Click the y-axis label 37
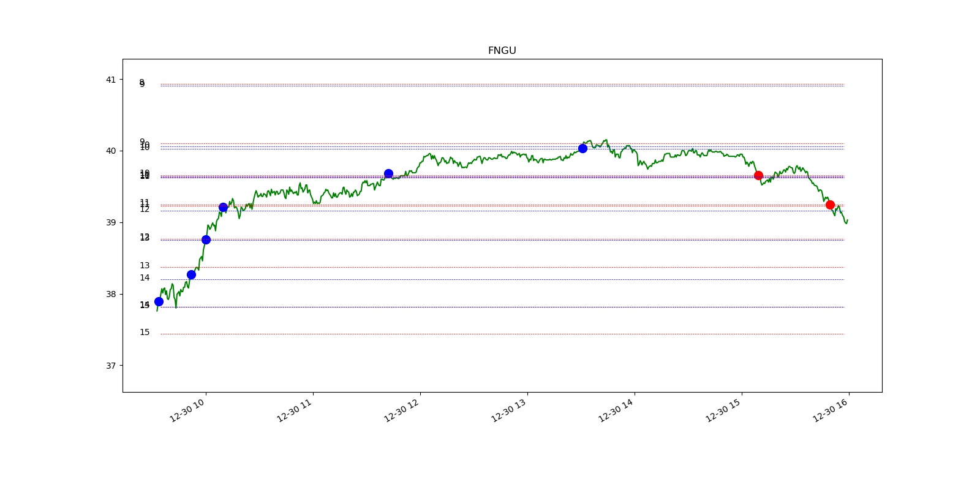980x490 pixels. click(110, 366)
